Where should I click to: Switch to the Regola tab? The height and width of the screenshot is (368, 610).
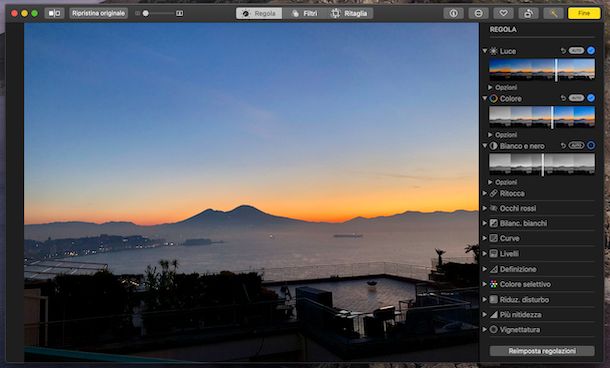[x=259, y=13]
